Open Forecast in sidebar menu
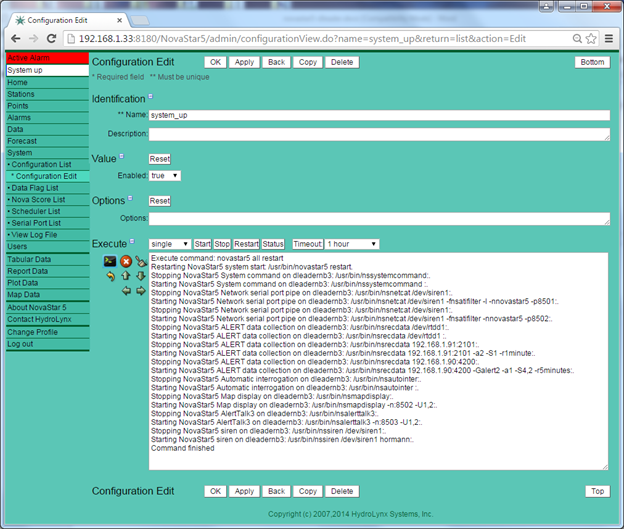The image size is (624, 529). [47, 141]
